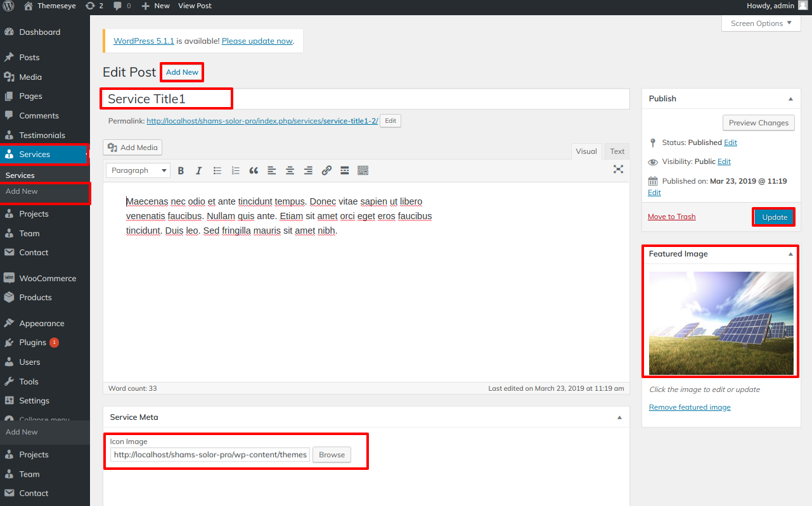812x506 pixels.
Task: Collapse the Service Meta box
Action: (619, 417)
